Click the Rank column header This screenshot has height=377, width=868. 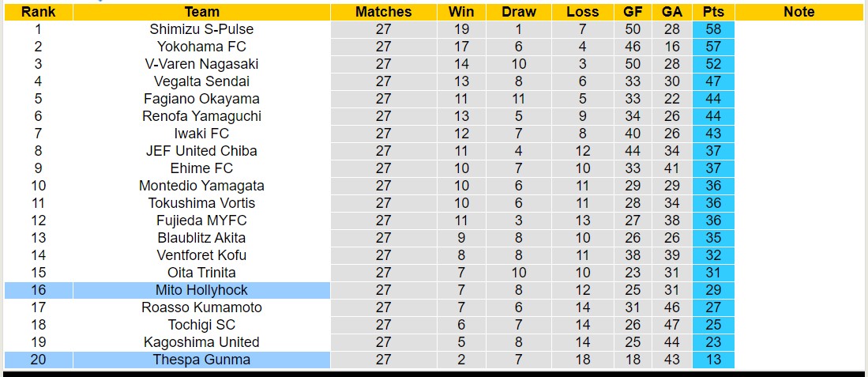(38, 12)
